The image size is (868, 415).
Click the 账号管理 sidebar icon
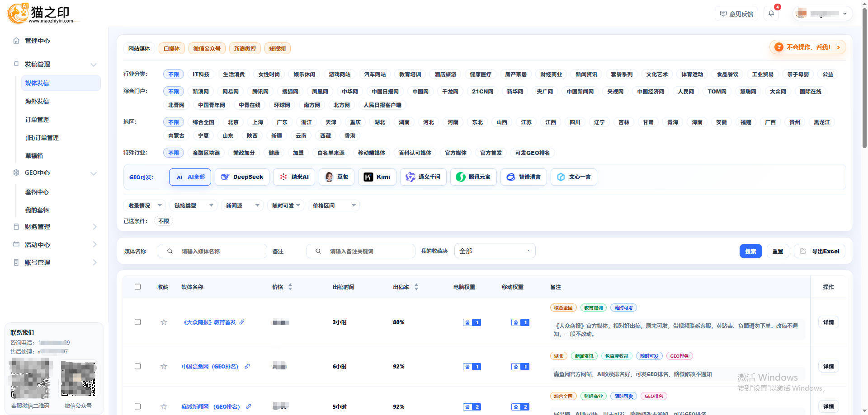click(16, 262)
